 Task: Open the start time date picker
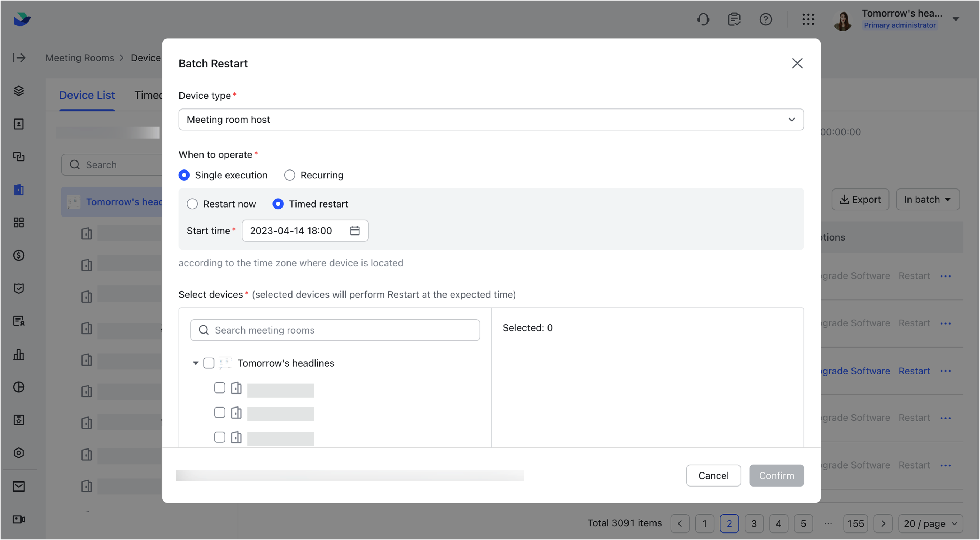[355, 230]
